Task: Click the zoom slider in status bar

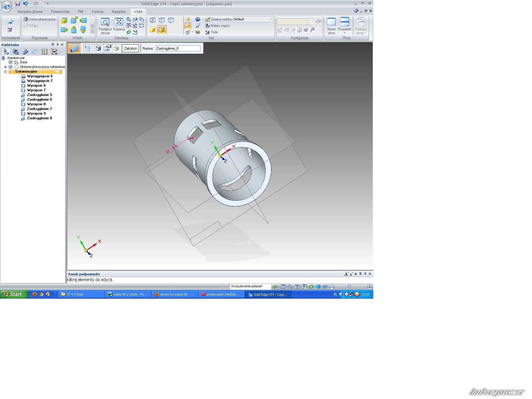Action: (x=349, y=287)
